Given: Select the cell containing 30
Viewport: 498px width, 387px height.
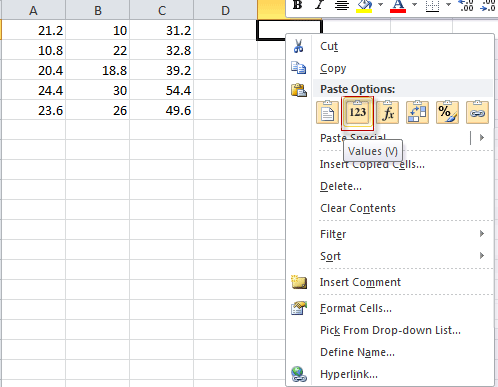Looking at the screenshot, I should click(x=98, y=90).
